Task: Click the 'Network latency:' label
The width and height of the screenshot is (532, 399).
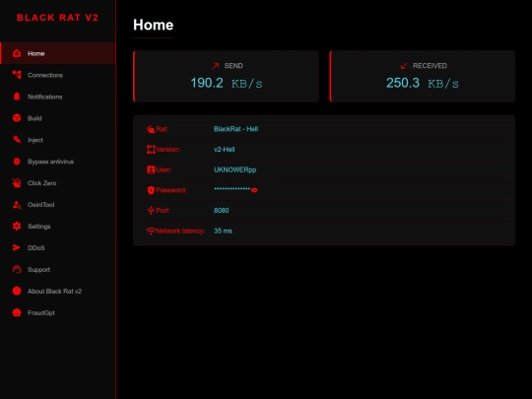Action: pyautogui.click(x=180, y=231)
